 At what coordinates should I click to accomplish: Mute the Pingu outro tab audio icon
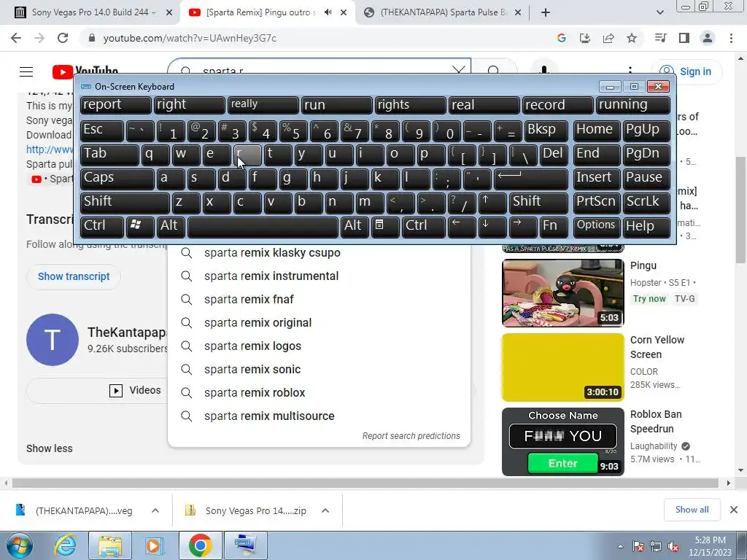click(328, 12)
